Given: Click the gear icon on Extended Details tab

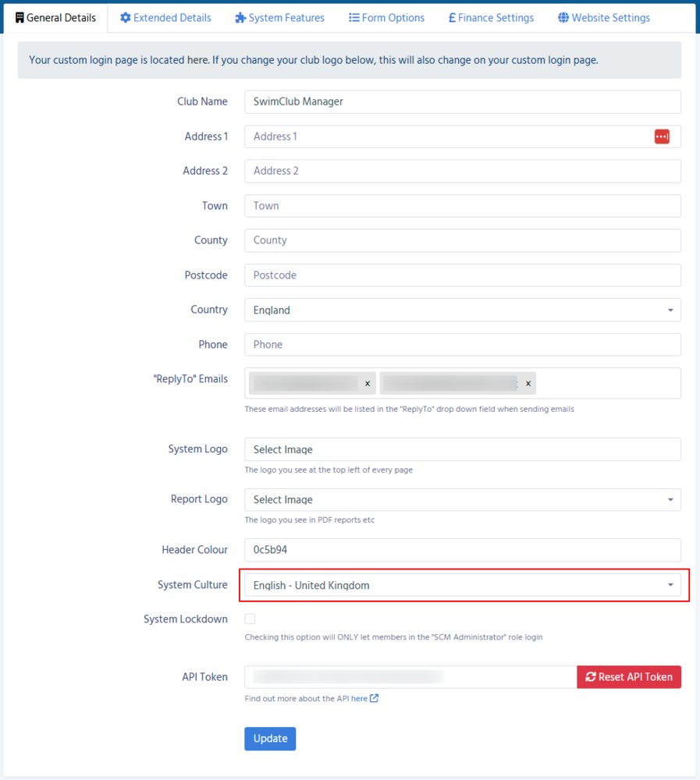Looking at the screenshot, I should click(125, 17).
